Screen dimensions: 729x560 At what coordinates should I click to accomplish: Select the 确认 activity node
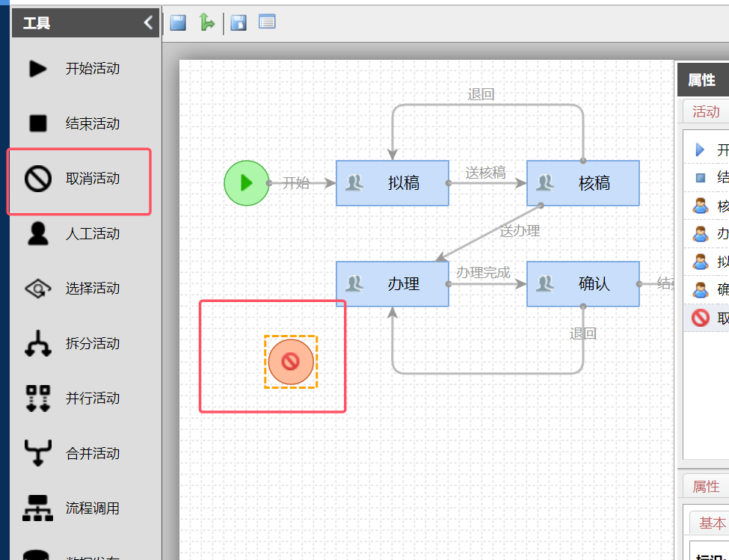tap(583, 284)
